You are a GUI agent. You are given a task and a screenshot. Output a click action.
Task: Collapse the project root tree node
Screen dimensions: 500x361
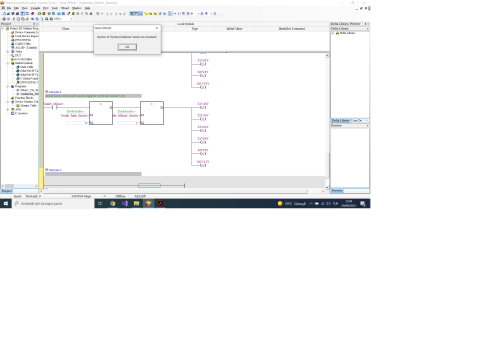pos(3,29)
